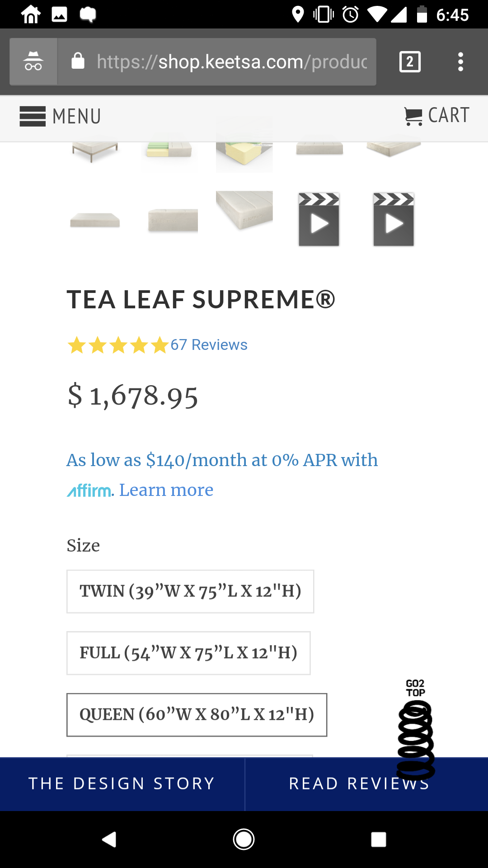488x868 pixels.
Task: Tap the browser tab switcher showing 2
Action: [x=410, y=62]
